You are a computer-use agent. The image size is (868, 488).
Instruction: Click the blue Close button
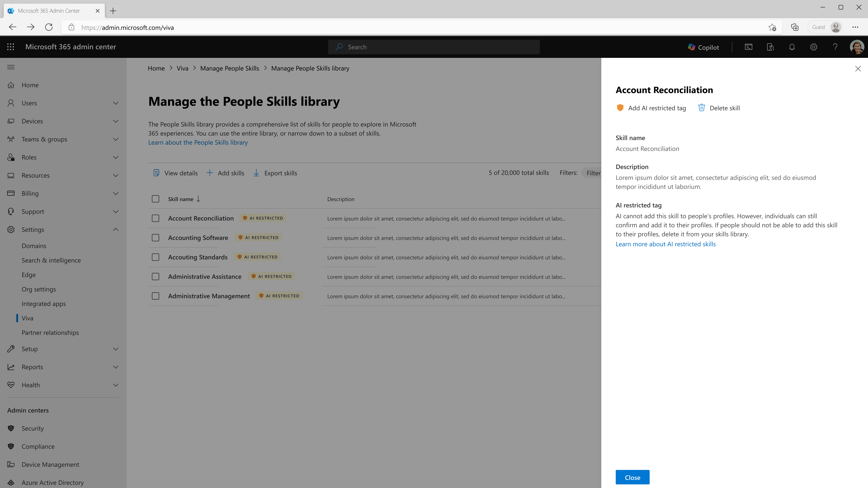pyautogui.click(x=632, y=477)
